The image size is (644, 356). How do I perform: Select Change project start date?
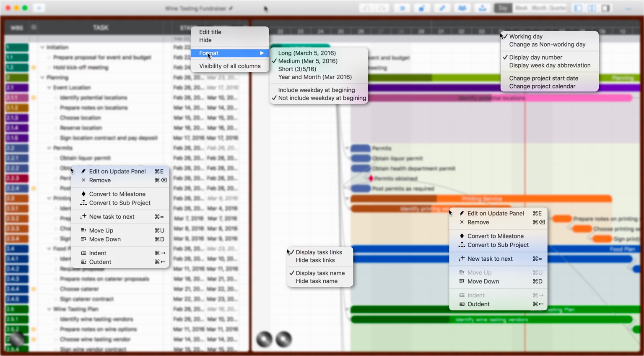coord(543,79)
